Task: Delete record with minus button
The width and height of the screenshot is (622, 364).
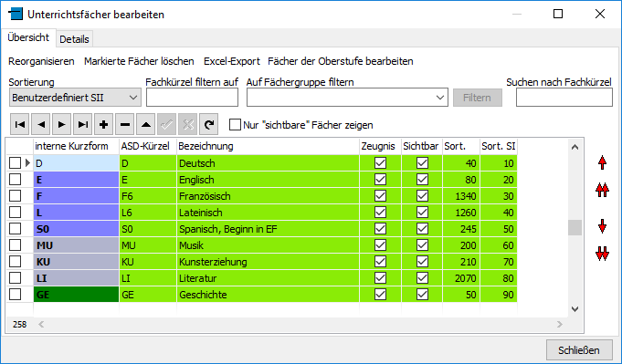Action: pyautogui.click(x=125, y=125)
